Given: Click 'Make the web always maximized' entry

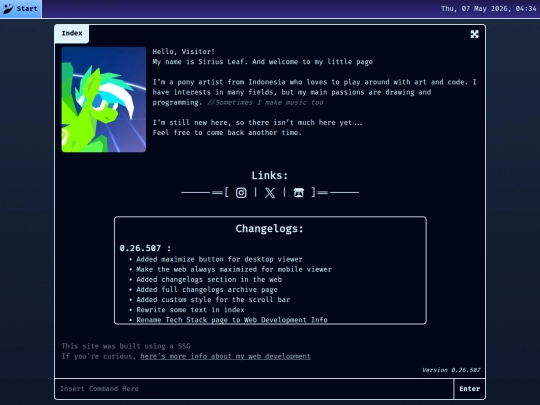Looking at the screenshot, I should [x=234, y=269].
